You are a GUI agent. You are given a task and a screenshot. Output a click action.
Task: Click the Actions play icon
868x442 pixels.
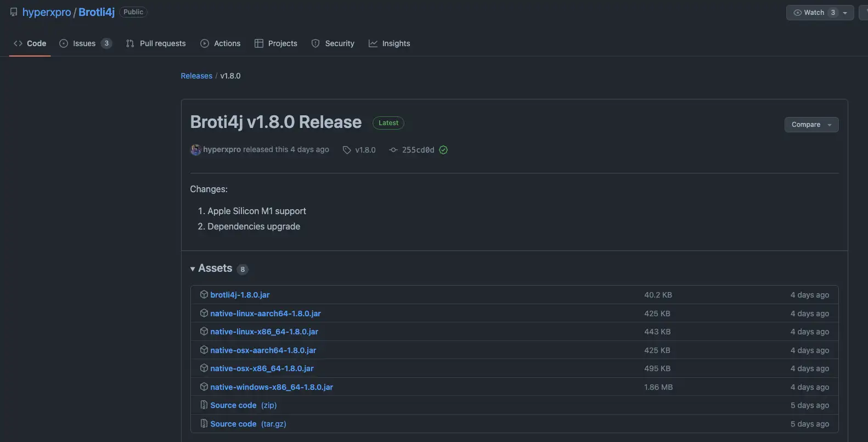point(205,43)
